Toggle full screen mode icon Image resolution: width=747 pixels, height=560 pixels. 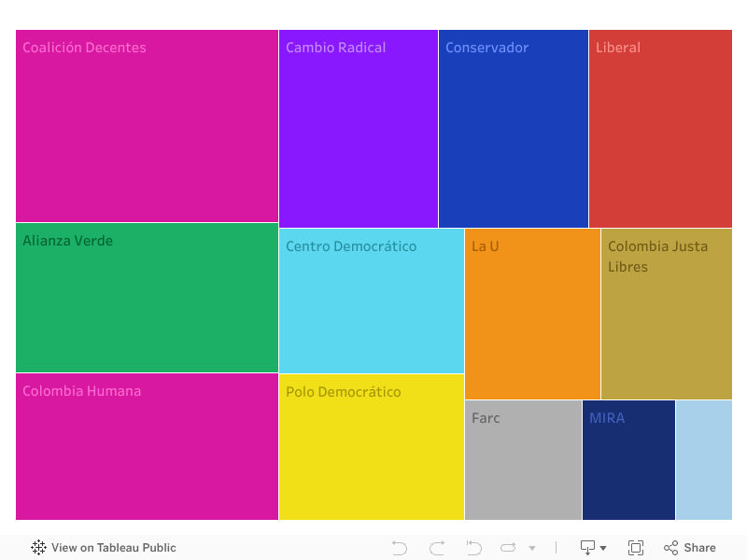tap(636, 548)
